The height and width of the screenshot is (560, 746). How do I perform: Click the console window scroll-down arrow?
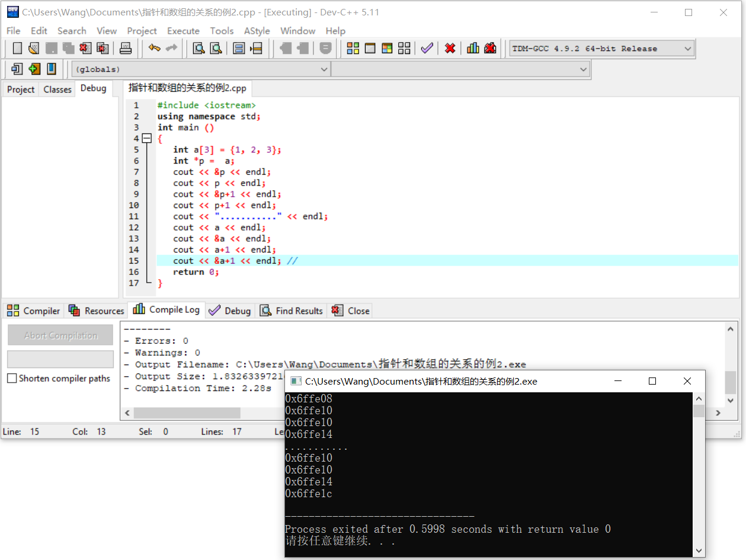click(x=699, y=551)
